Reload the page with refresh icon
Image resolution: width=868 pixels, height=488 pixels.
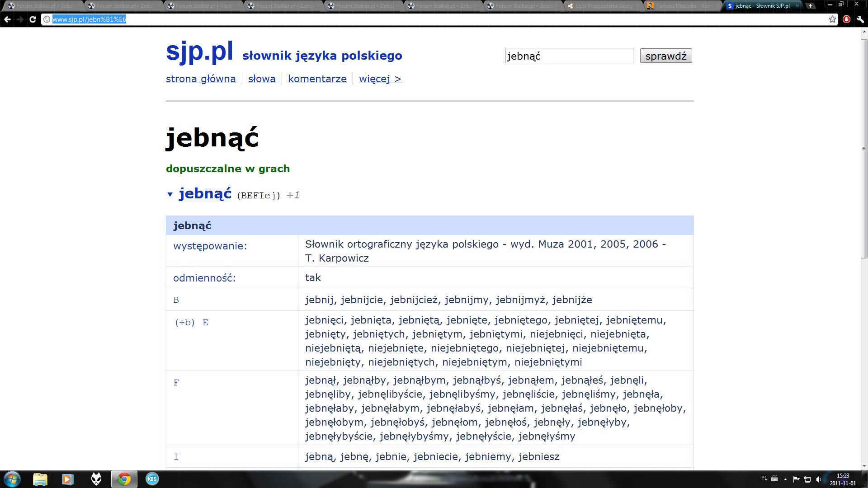[x=33, y=19]
